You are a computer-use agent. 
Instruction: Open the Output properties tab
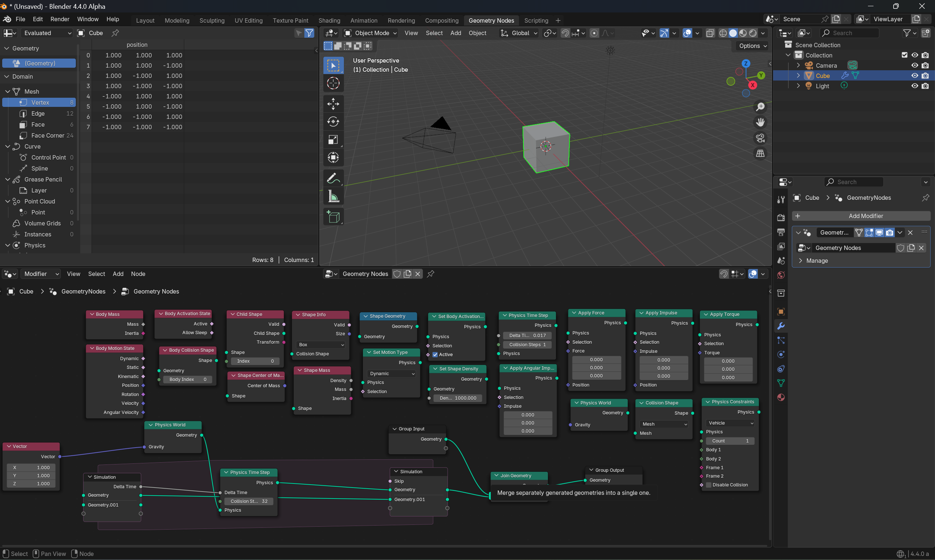[x=780, y=232]
